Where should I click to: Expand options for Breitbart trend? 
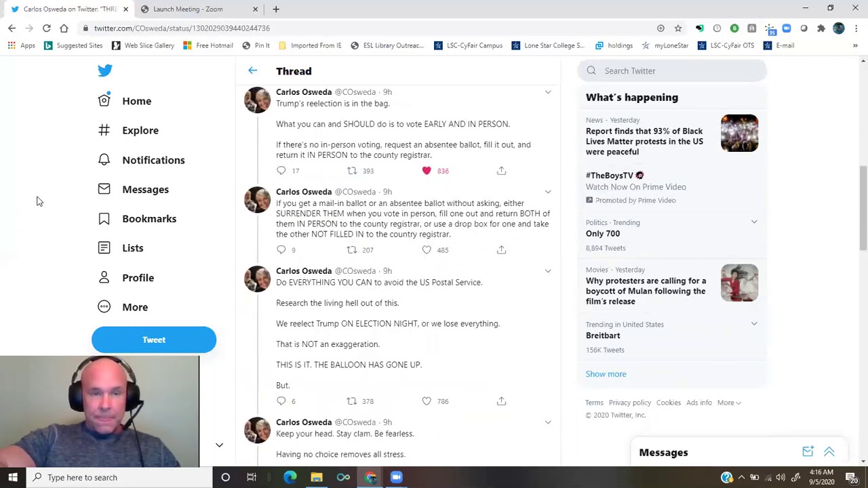(754, 324)
